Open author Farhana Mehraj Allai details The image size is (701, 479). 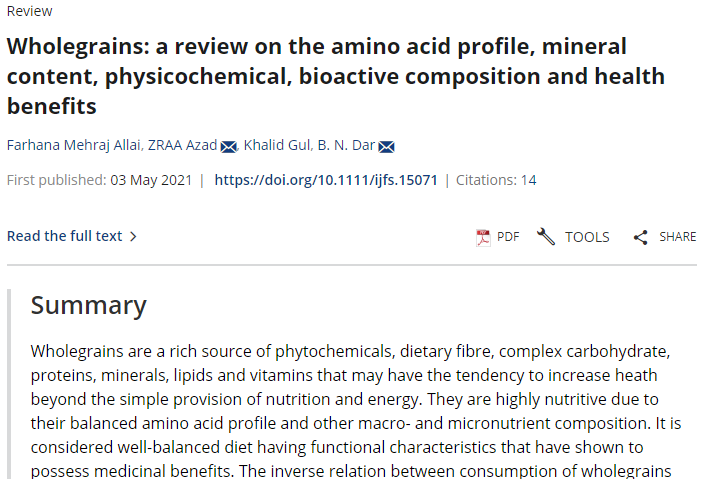click(73, 145)
